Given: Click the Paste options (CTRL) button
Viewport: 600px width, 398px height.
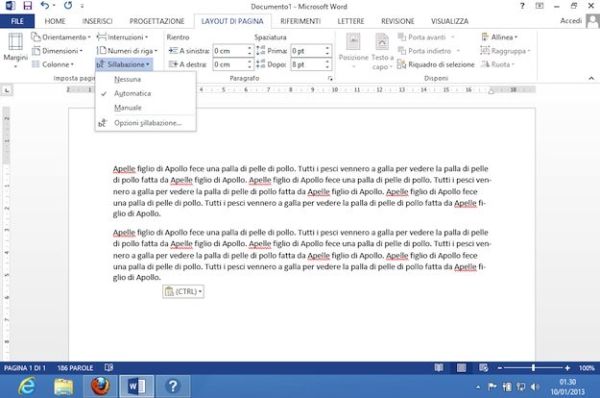Looking at the screenshot, I should [183, 292].
